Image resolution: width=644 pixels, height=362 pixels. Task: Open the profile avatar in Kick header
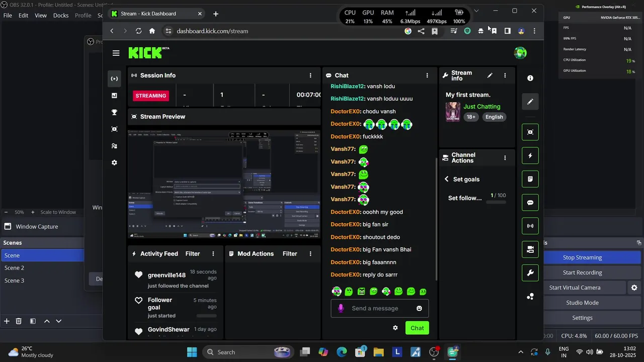(x=520, y=53)
